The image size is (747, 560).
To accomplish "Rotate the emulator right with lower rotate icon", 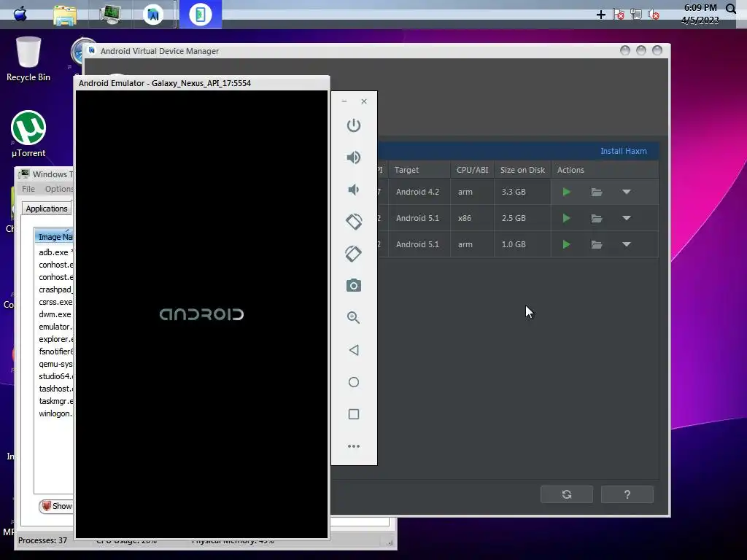I will click(354, 253).
